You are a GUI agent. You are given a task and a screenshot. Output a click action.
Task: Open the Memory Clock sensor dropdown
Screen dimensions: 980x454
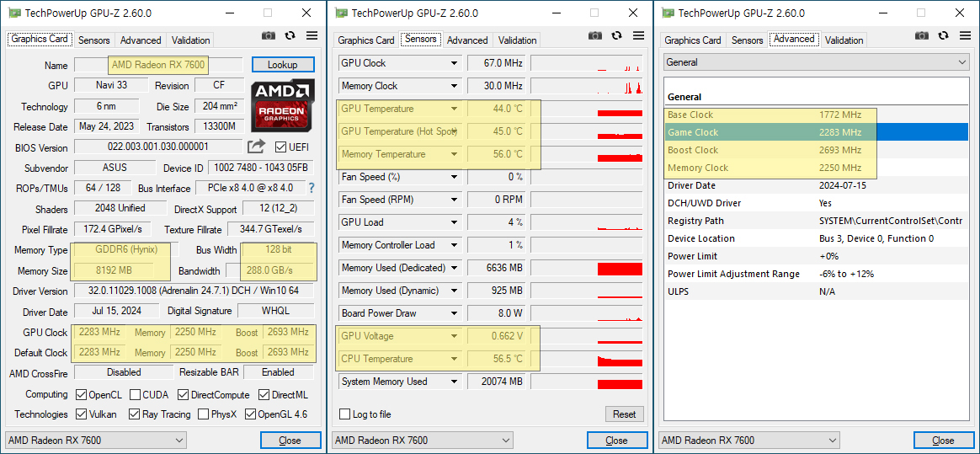coord(455,86)
